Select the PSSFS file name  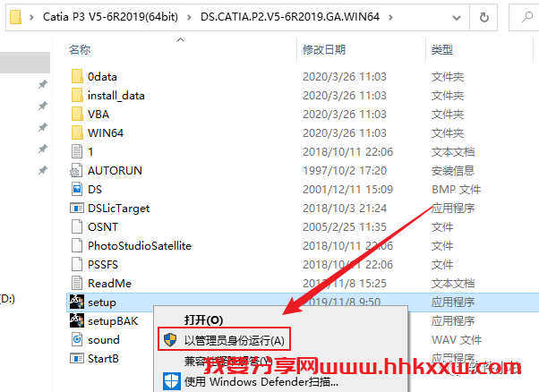[x=103, y=265]
